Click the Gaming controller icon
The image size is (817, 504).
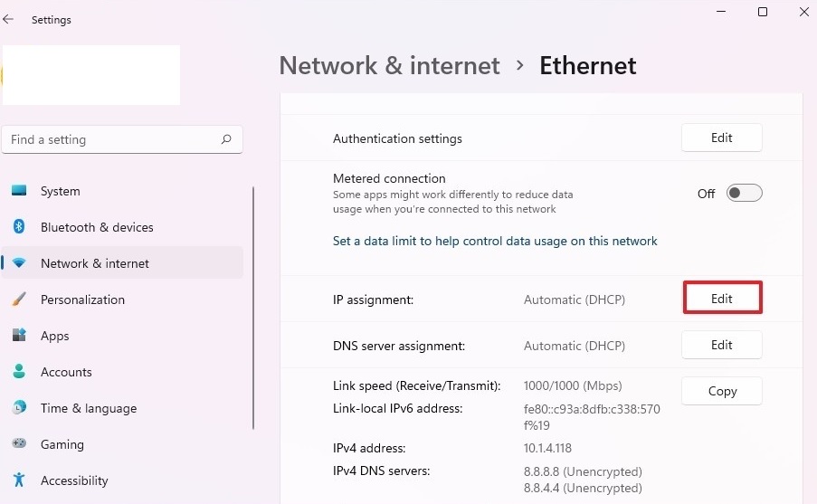19,444
